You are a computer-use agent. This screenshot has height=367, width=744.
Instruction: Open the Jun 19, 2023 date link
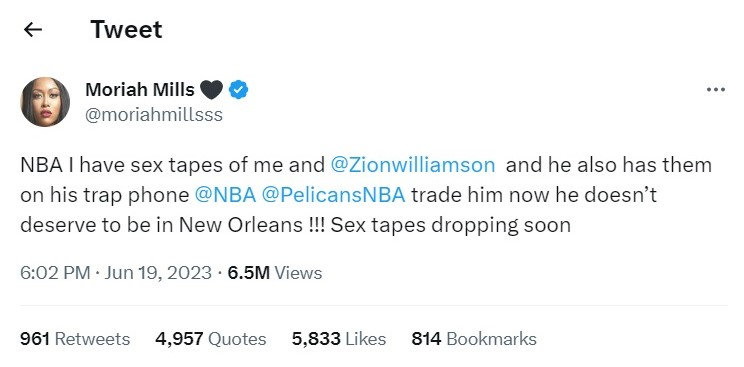pyautogui.click(x=158, y=273)
